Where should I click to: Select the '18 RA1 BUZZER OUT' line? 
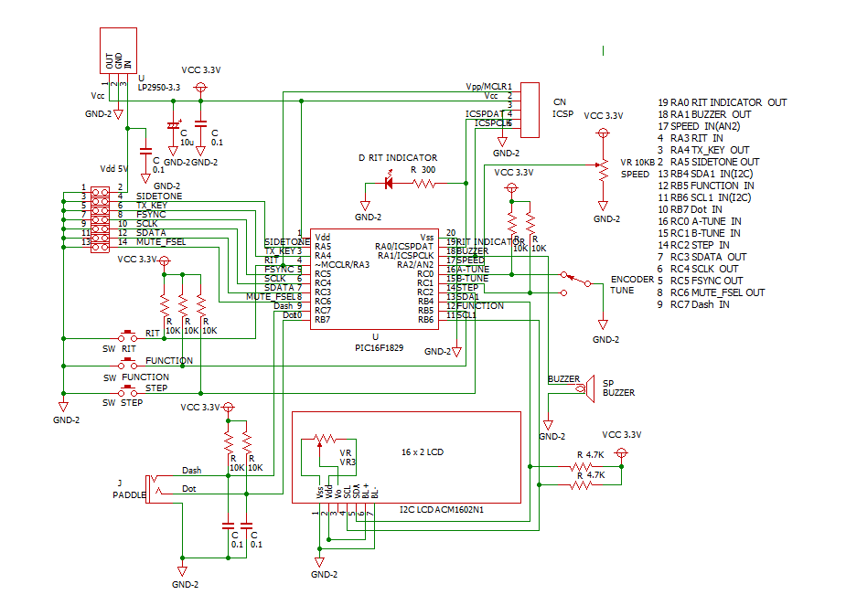click(704, 114)
